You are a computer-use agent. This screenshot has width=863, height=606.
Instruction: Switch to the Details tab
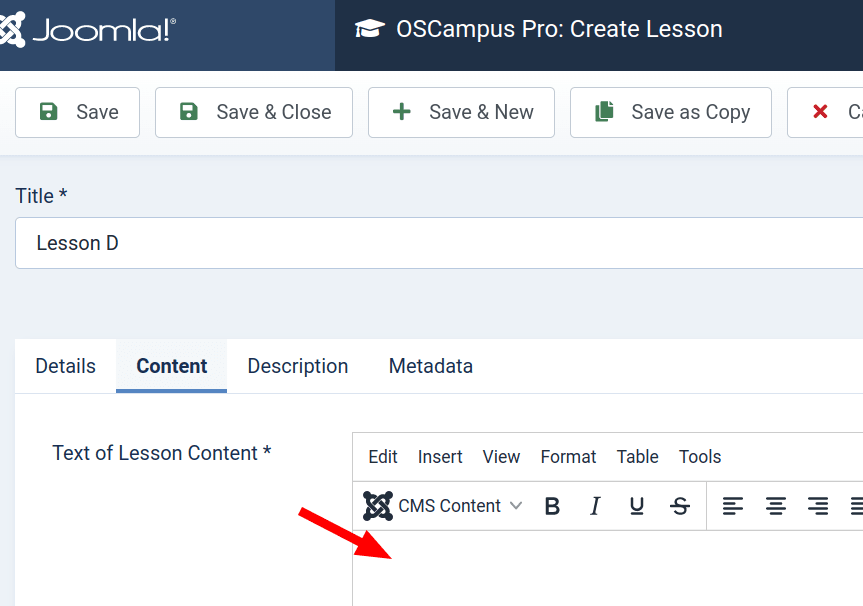(66, 366)
